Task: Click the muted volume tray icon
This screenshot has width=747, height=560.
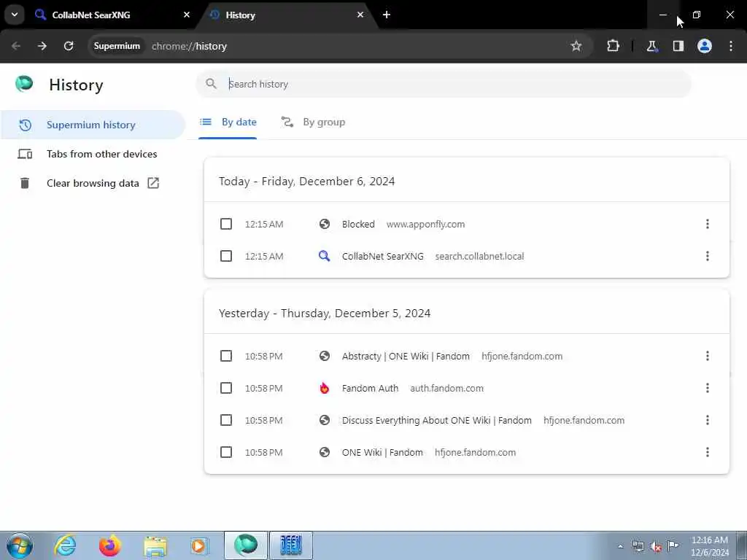Action: click(656, 547)
